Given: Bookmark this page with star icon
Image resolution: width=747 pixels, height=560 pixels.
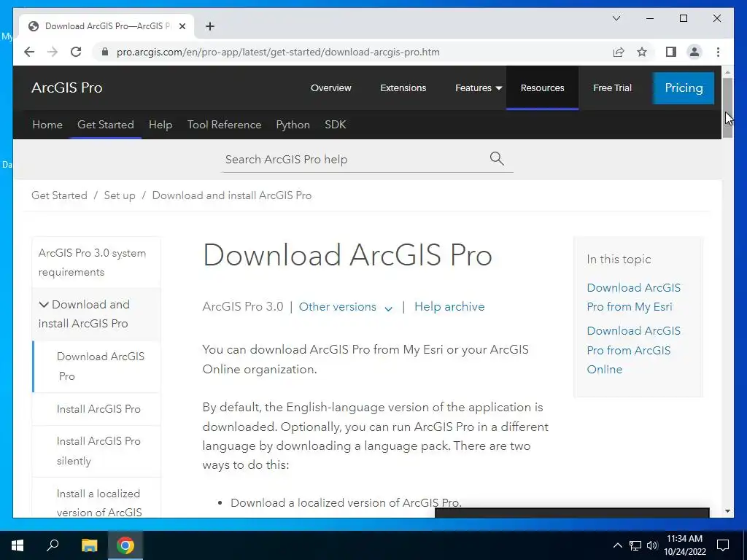Looking at the screenshot, I should pos(642,52).
